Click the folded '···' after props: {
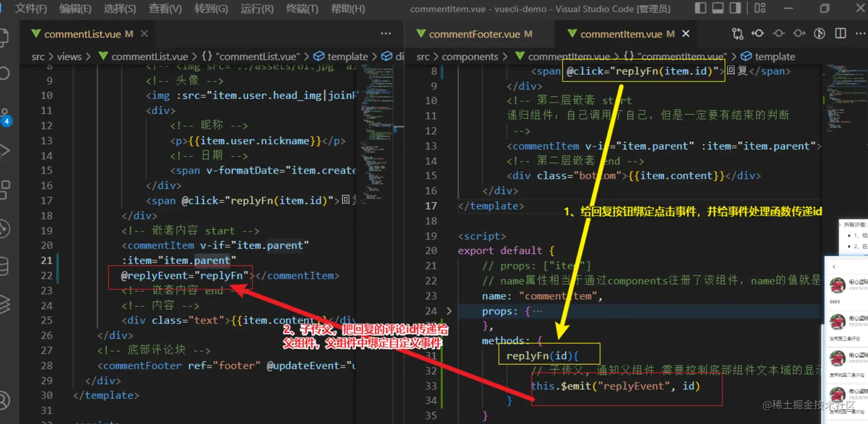Viewport: 868px width, 424px height. (x=537, y=311)
